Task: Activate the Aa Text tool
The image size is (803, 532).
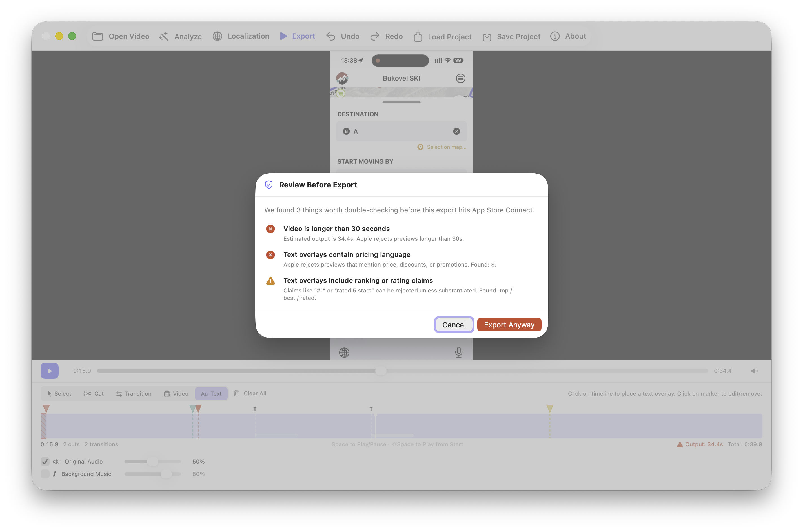Action: 211,394
